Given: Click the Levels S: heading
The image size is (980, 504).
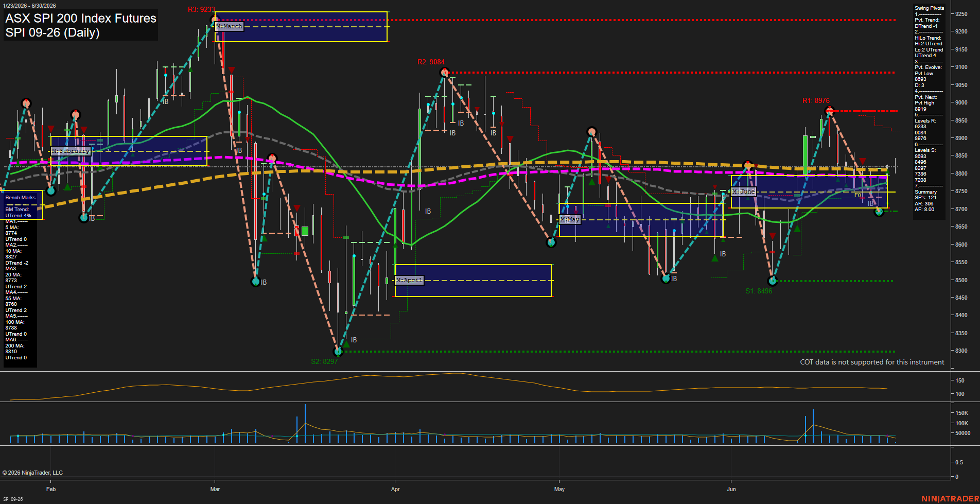Looking at the screenshot, I should (925, 150).
